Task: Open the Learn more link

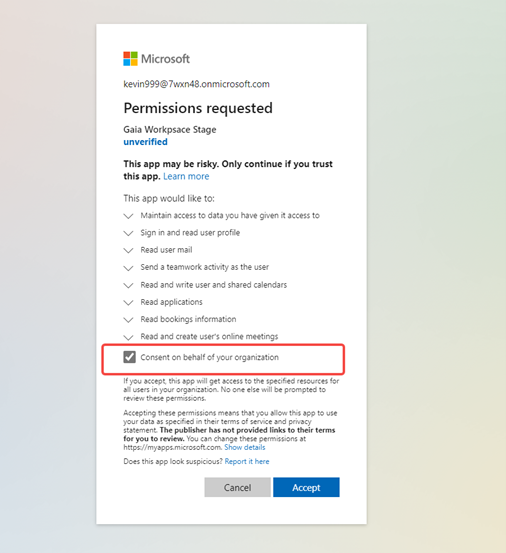Action: pyautogui.click(x=186, y=176)
